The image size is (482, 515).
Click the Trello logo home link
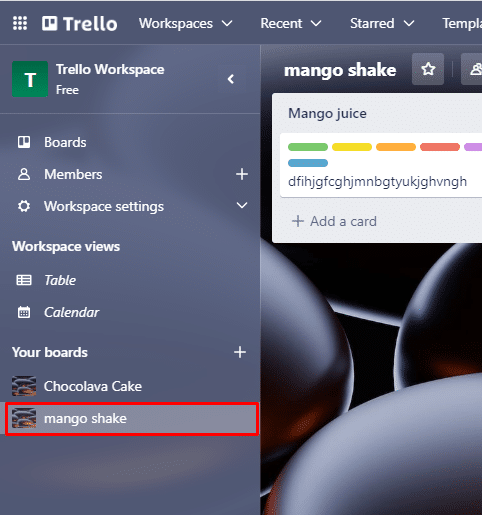click(80, 24)
